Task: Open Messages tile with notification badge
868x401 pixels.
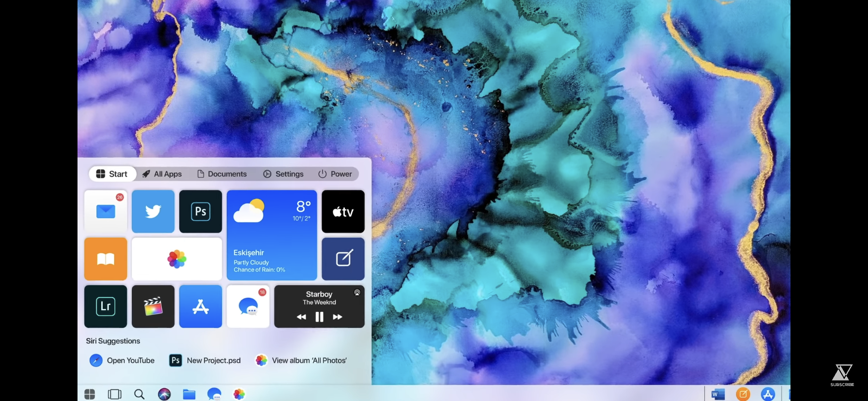Action: (x=248, y=307)
